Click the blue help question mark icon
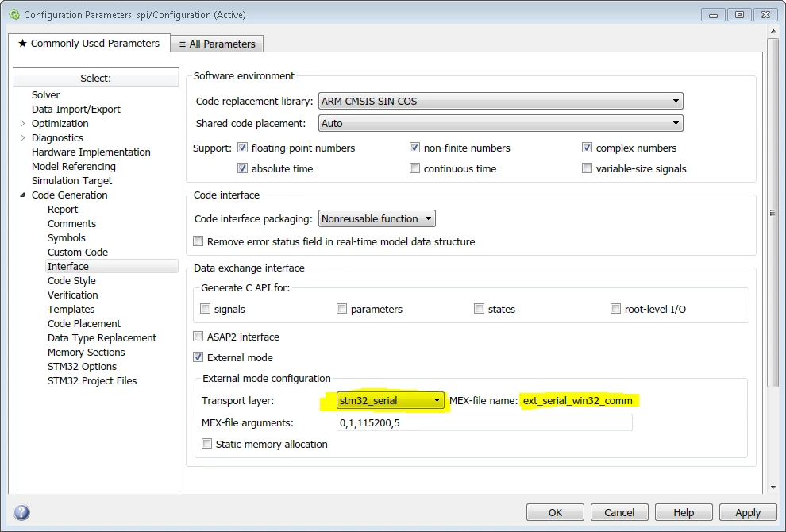Image resolution: width=786 pixels, height=532 pixels. point(21,512)
